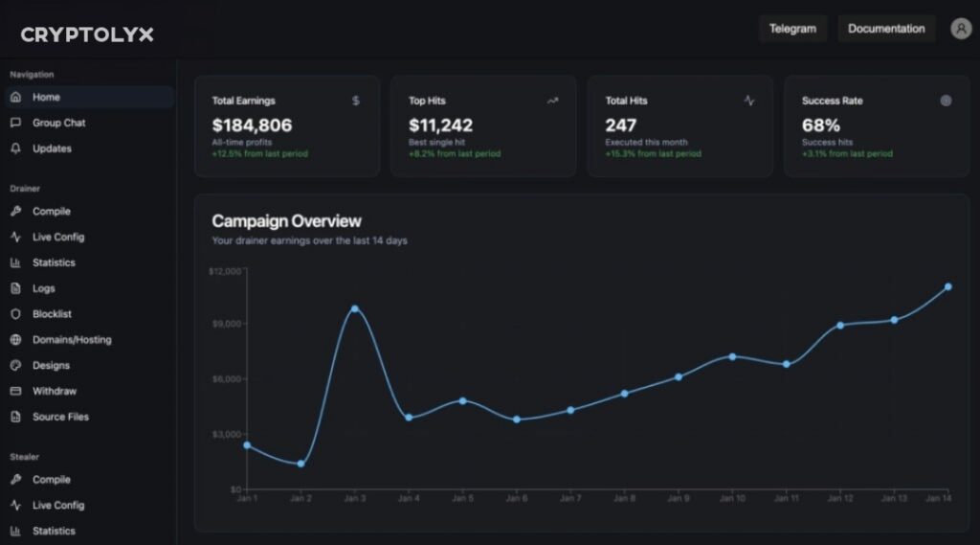Click the dollar sign icon on Total Earnings

coord(356,101)
